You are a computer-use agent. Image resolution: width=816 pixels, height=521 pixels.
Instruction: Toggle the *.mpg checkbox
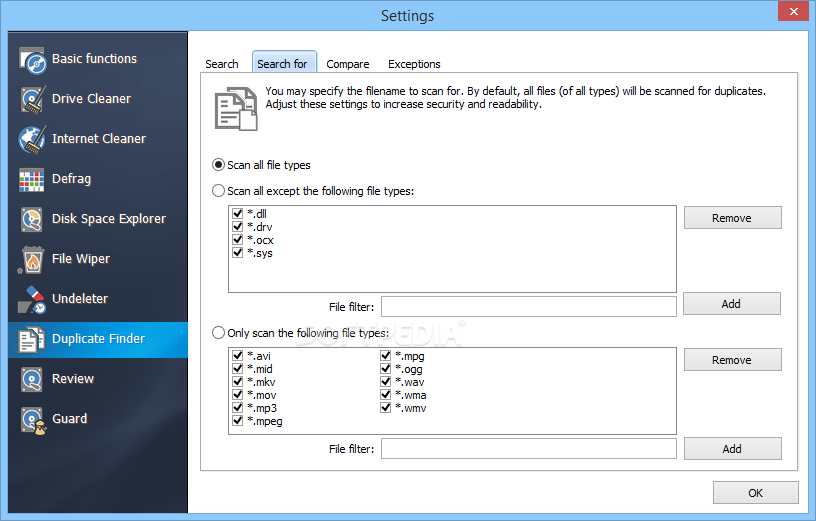tap(386, 355)
